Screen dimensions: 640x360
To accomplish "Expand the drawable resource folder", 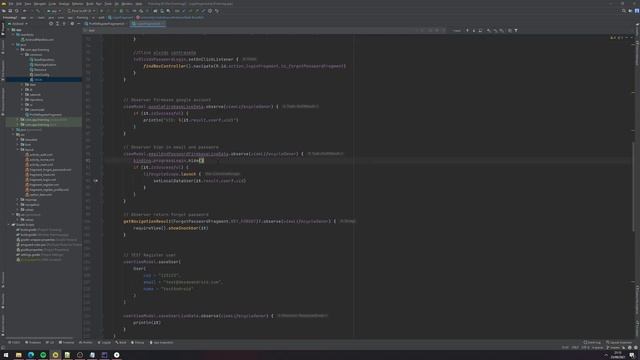I will 18,140.
